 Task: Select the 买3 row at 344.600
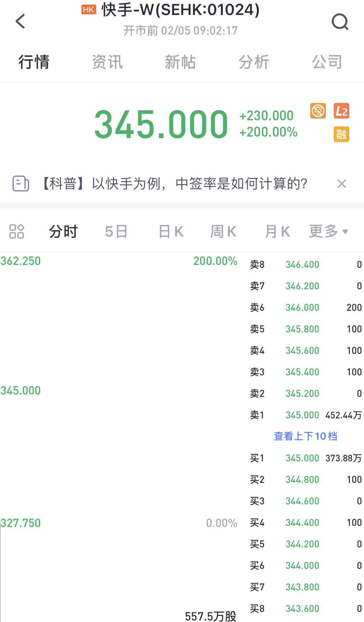pos(306,501)
